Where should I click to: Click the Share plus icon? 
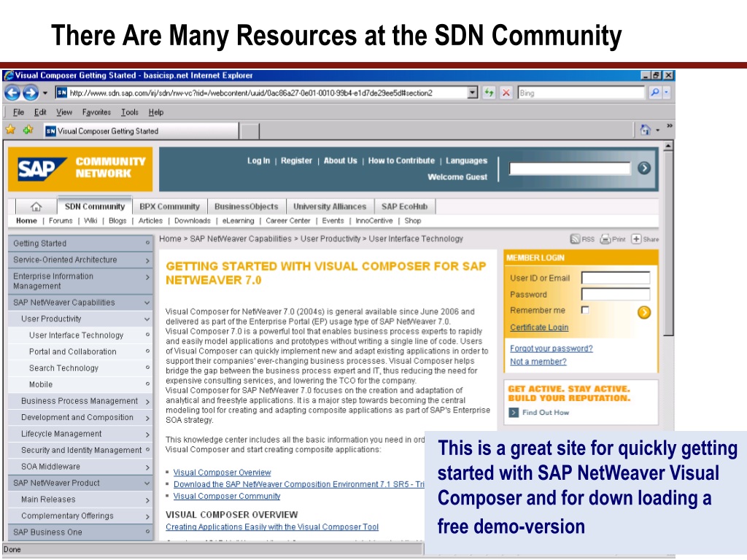[636, 239]
